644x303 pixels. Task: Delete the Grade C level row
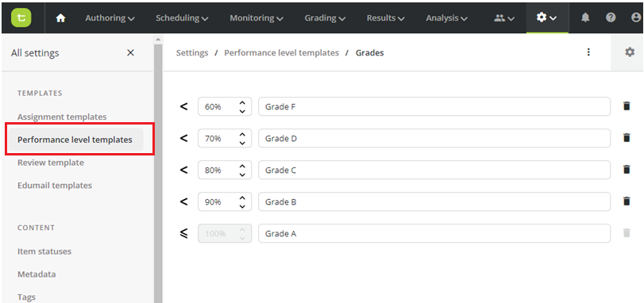627,170
